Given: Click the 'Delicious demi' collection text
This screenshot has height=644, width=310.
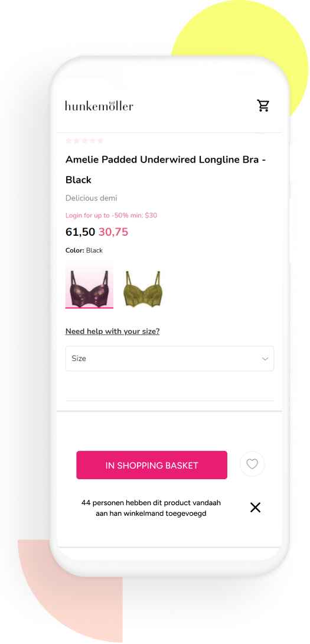Looking at the screenshot, I should click(91, 198).
